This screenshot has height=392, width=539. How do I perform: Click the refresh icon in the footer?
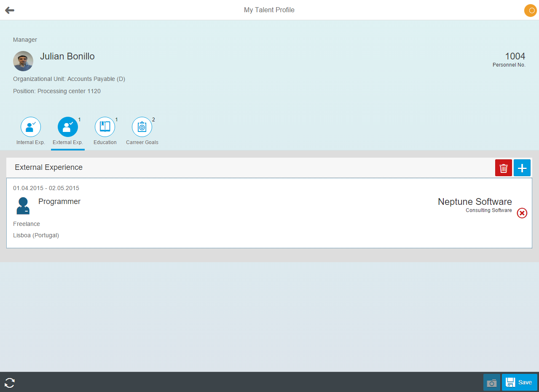click(9, 382)
